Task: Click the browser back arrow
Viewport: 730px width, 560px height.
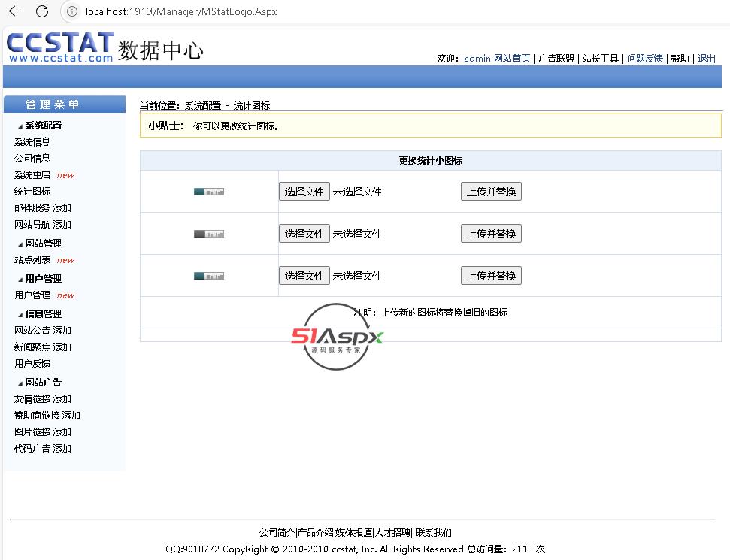Action: [x=15, y=11]
